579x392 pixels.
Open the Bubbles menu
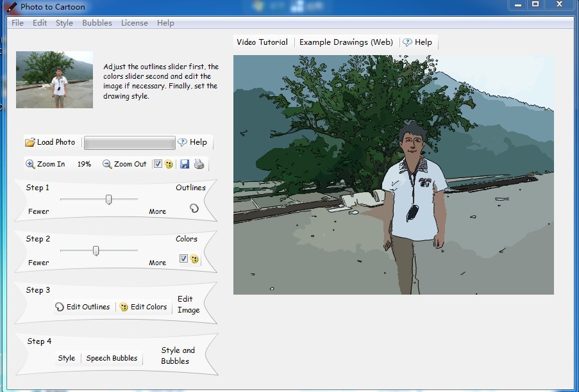[97, 23]
